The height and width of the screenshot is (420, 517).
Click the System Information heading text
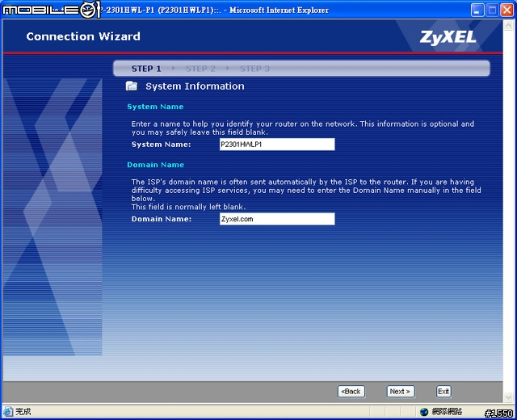pyautogui.click(x=195, y=86)
